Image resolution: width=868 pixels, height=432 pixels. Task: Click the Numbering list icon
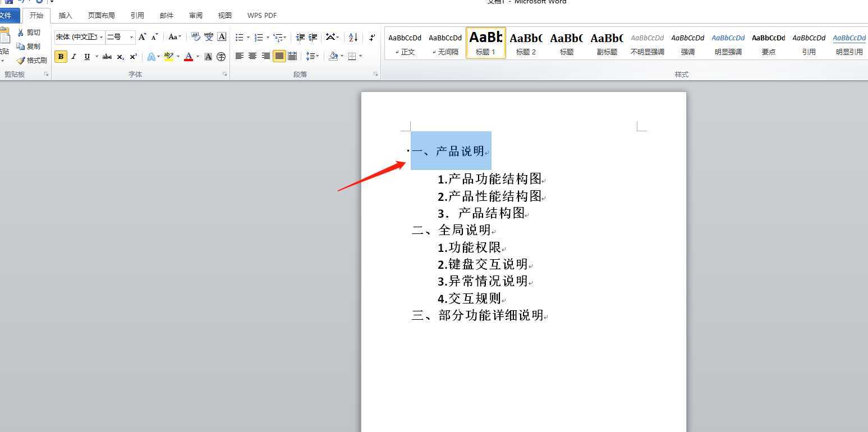tap(259, 37)
